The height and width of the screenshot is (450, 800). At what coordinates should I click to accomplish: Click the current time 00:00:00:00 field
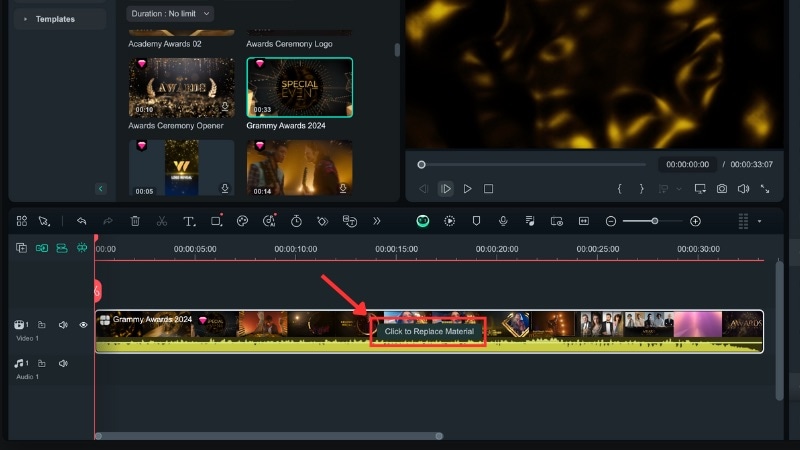point(687,164)
